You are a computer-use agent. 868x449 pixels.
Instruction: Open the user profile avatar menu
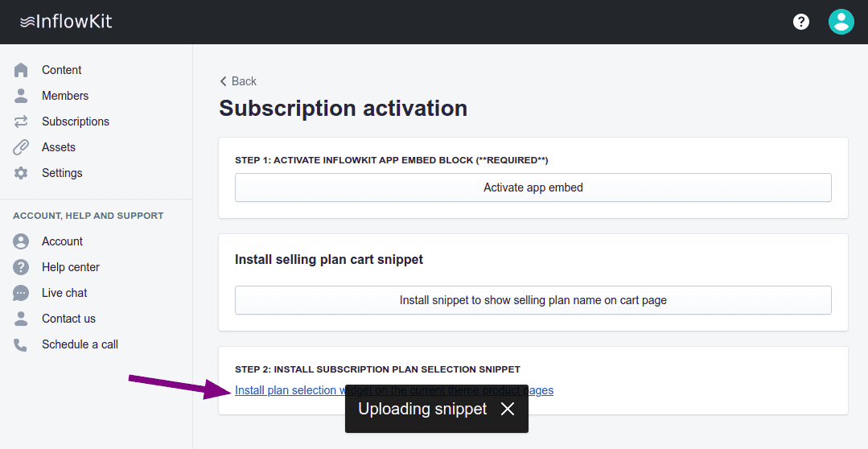[x=841, y=22]
